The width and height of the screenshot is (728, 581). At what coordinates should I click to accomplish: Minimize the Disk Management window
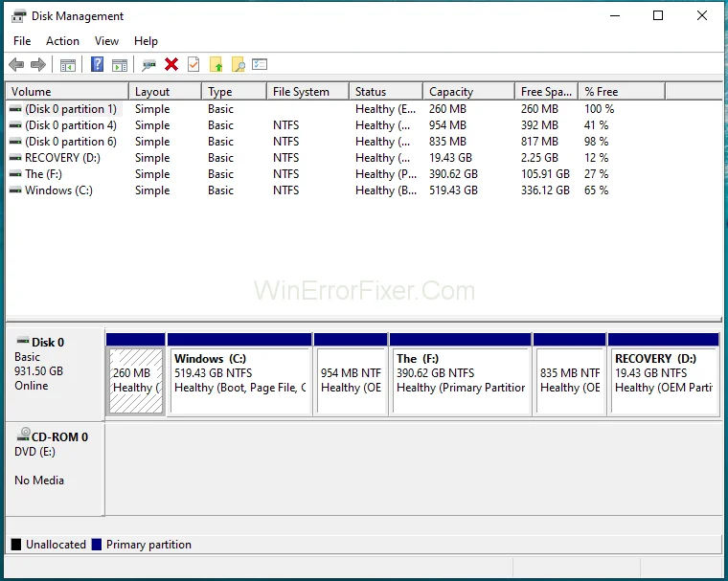tap(615, 15)
